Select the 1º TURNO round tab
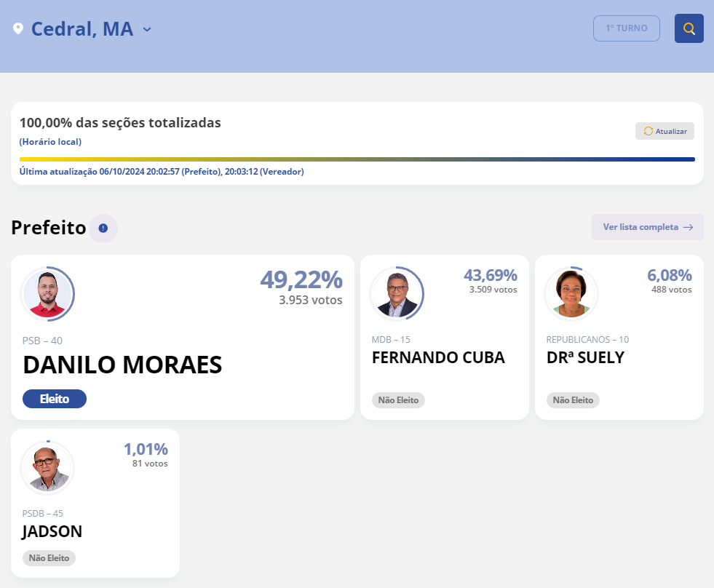The height and width of the screenshot is (588, 714). [x=626, y=28]
